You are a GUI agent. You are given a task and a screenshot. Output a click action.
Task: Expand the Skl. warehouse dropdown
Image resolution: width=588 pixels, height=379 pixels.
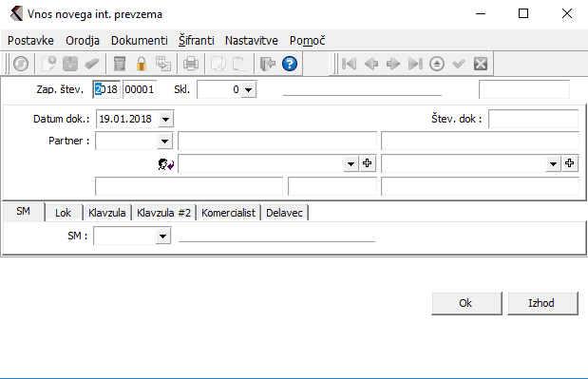point(248,90)
